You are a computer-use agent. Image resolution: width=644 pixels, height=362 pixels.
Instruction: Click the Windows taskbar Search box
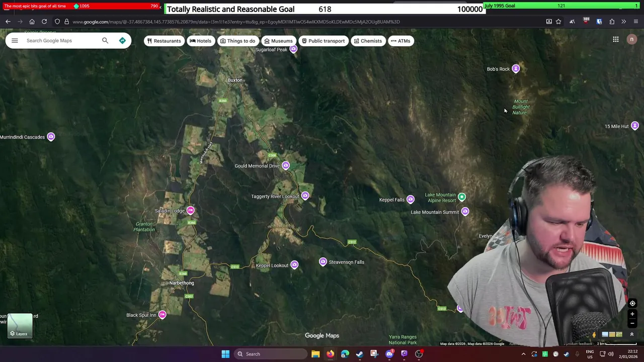(272, 354)
